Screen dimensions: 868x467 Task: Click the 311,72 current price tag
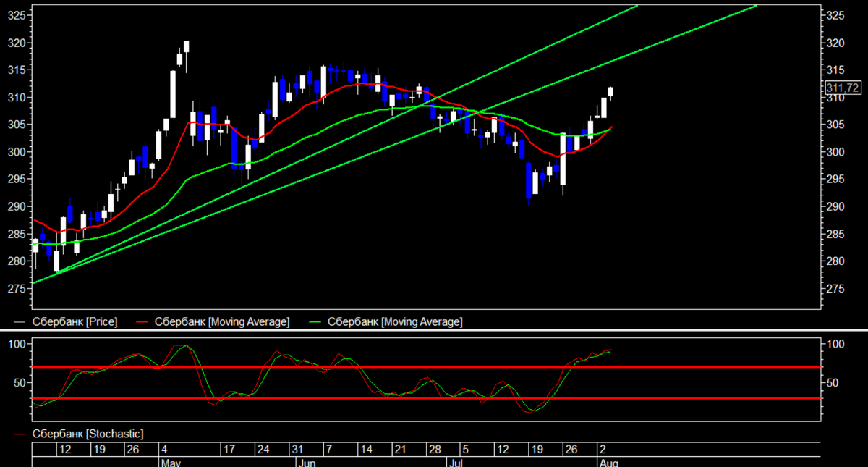click(x=843, y=88)
